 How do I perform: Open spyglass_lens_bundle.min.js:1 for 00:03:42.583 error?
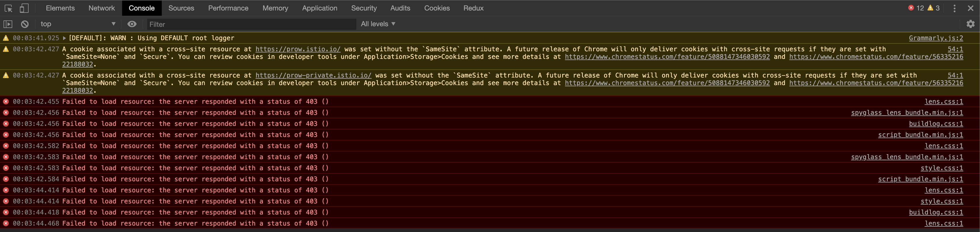tap(907, 157)
